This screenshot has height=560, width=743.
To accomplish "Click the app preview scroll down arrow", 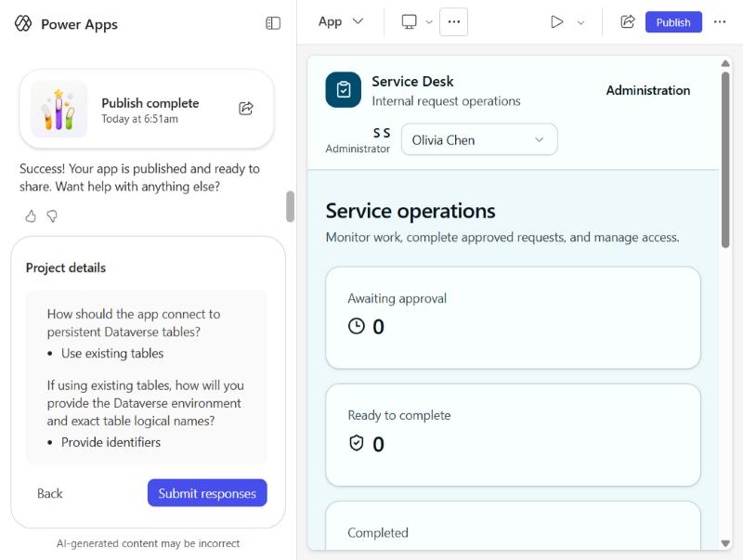I will tap(725, 543).
